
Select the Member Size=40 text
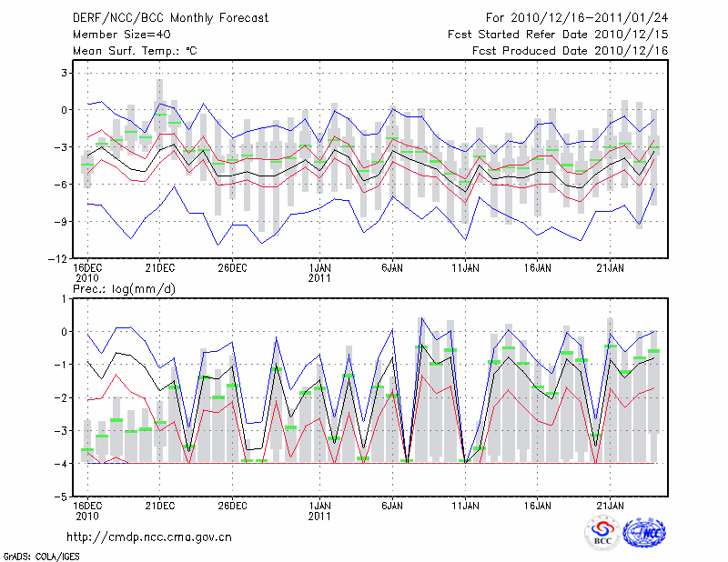[115, 35]
